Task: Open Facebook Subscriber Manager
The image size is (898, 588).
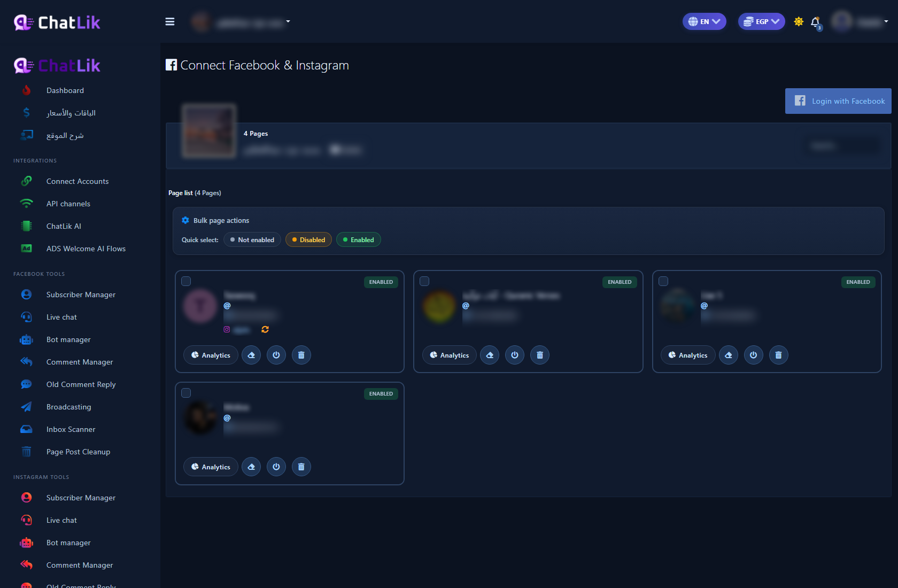Action: [81, 295]
